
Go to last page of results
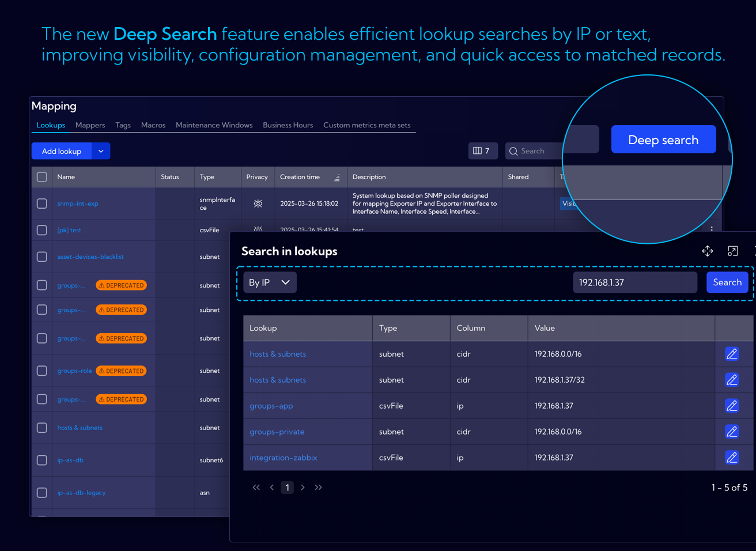pyautogui.click(x=318, y=488)
